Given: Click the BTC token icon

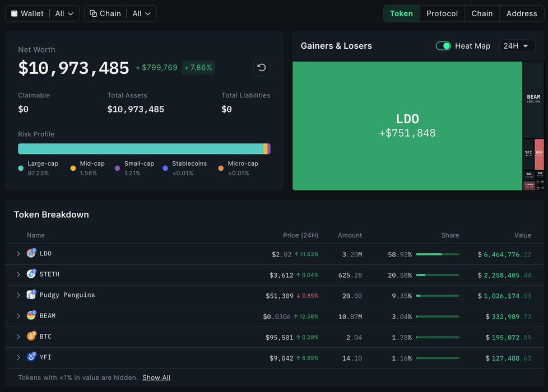Looking at the screenshot, I should [31, 337].
